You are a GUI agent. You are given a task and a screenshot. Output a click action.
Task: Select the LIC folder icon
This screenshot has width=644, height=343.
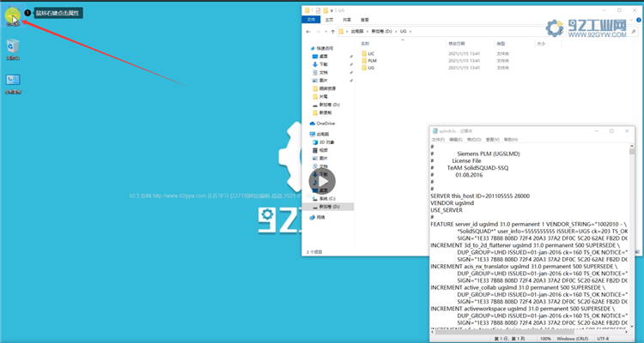coord(364,54)
